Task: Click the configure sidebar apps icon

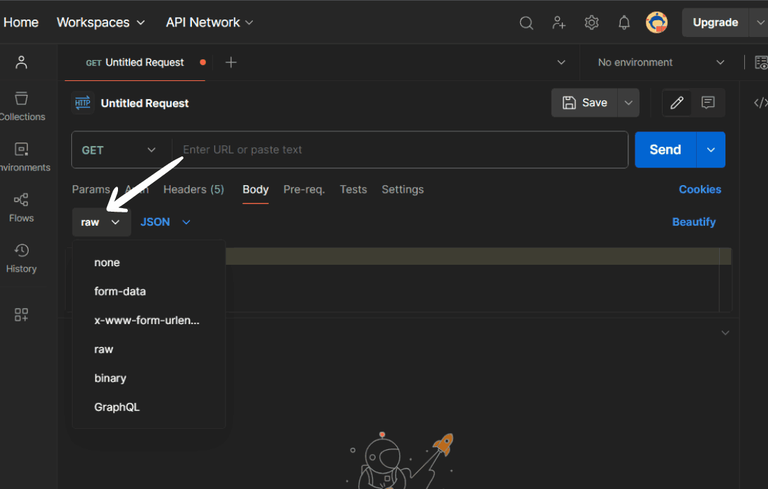Action: pyautogui.click(x=21, y=315)
